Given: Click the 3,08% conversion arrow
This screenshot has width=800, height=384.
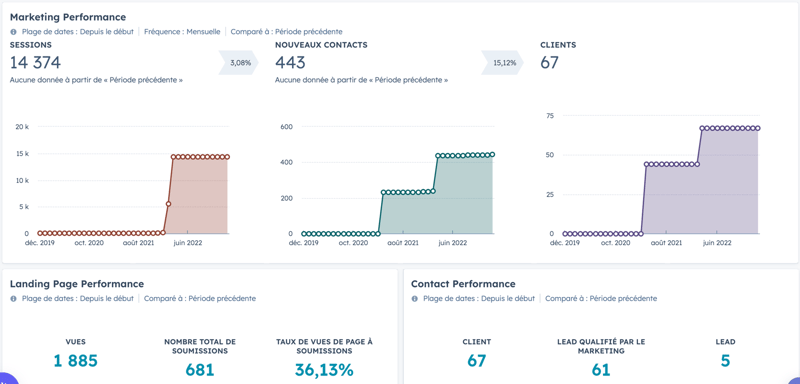Looking at the screenshot, I should click(239, 63).
